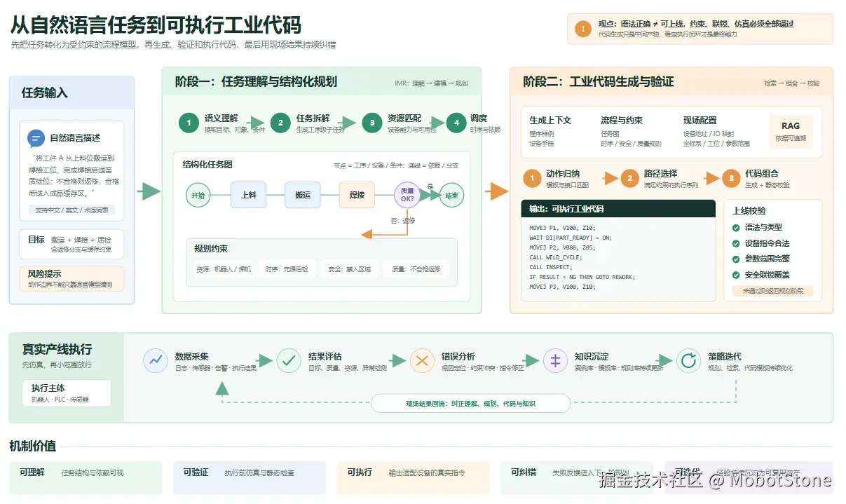Click code line MOVEJ P1, V100, Z10;
The height and width of the screenshot is (504, 846).
(563, 228)
